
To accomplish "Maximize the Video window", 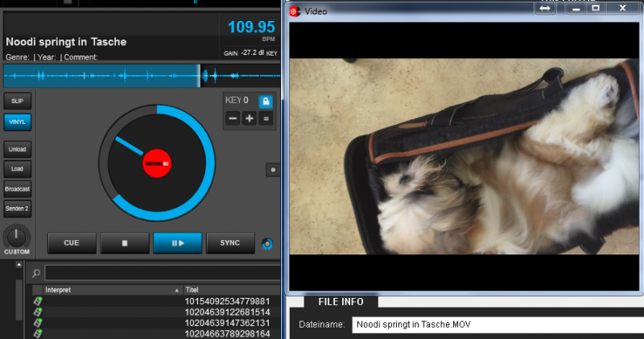I will tap(596, 8).
